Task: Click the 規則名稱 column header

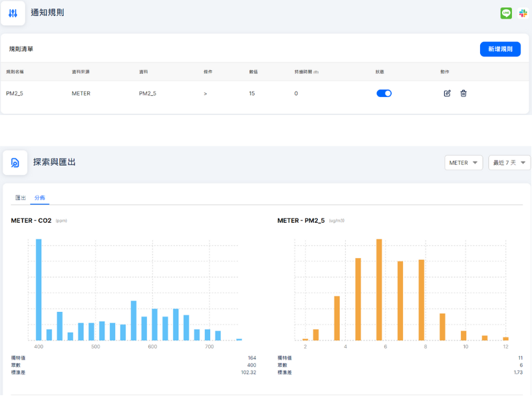Action: pos(15,72)
